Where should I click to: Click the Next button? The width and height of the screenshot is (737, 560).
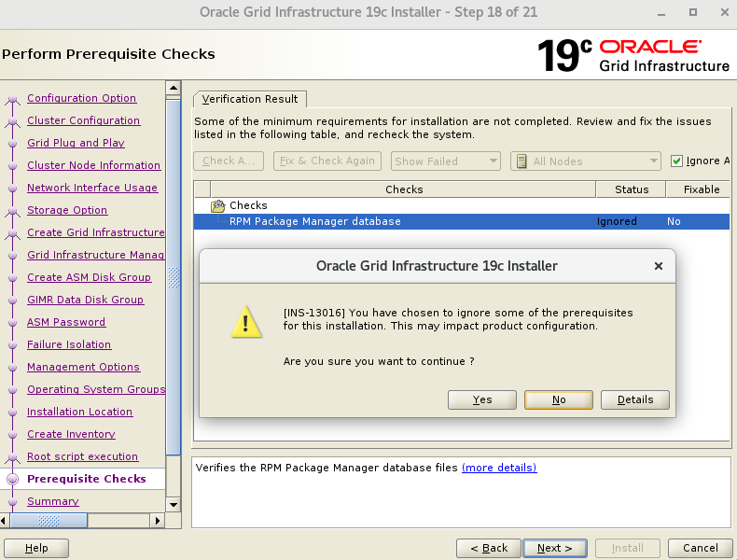tap(555, 548)
